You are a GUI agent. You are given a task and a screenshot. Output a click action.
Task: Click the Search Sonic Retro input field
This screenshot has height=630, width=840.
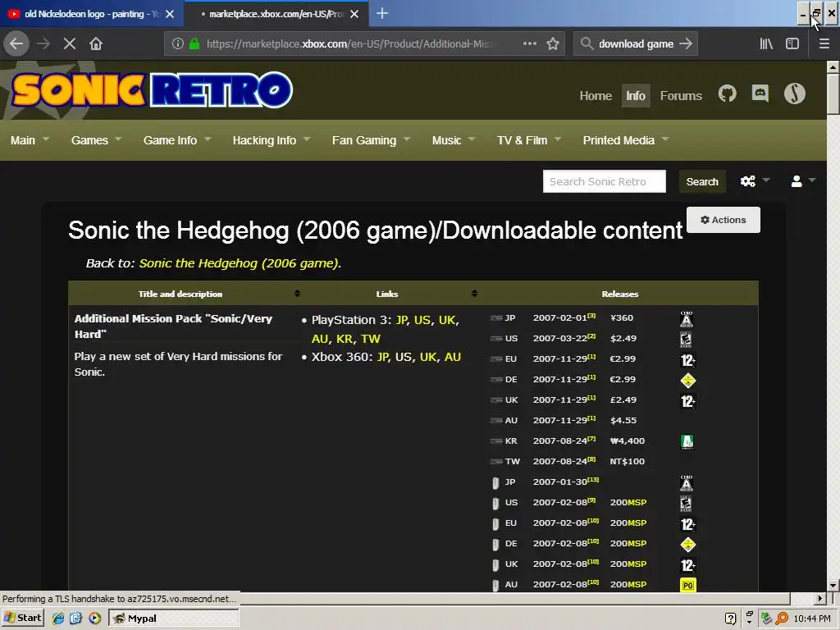click(605, 181)
